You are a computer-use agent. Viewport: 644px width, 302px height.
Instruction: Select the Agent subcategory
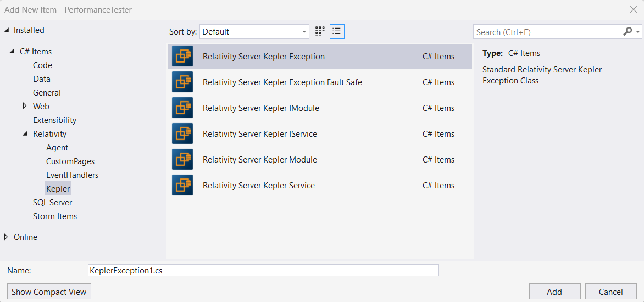click(57, 147)
